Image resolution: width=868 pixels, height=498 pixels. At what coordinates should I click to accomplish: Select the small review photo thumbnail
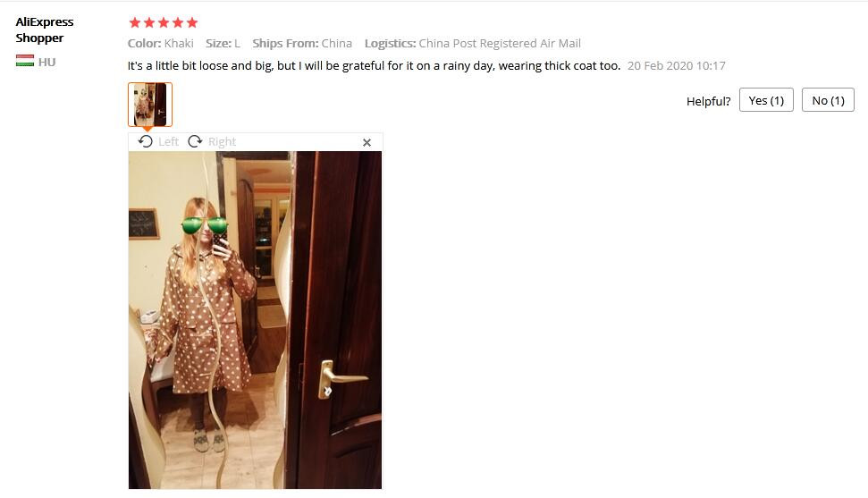pos(150,105)
